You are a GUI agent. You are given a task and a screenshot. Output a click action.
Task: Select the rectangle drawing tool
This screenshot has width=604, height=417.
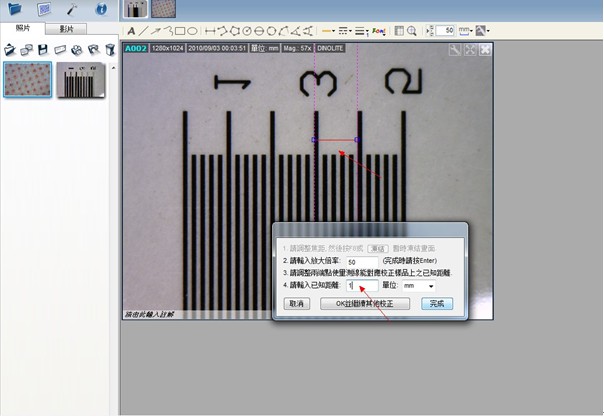pos(180,31)
